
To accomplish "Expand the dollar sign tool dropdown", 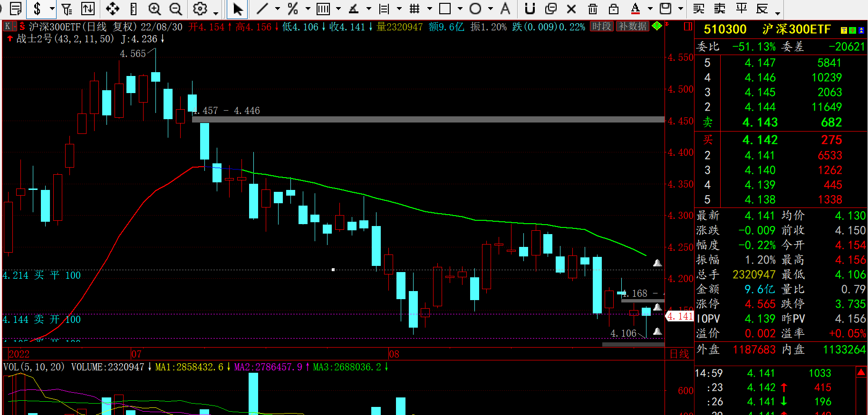I will coord(51,9).
